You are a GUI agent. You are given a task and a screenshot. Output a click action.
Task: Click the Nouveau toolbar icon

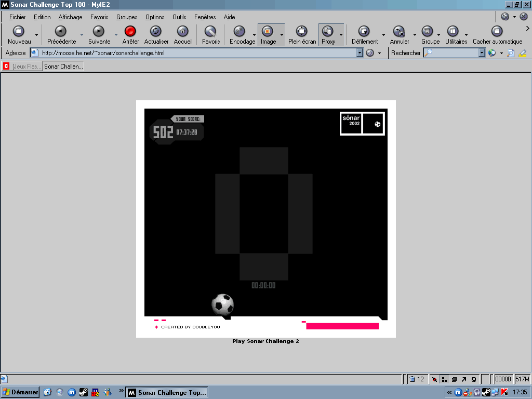(x=19, y=32)
